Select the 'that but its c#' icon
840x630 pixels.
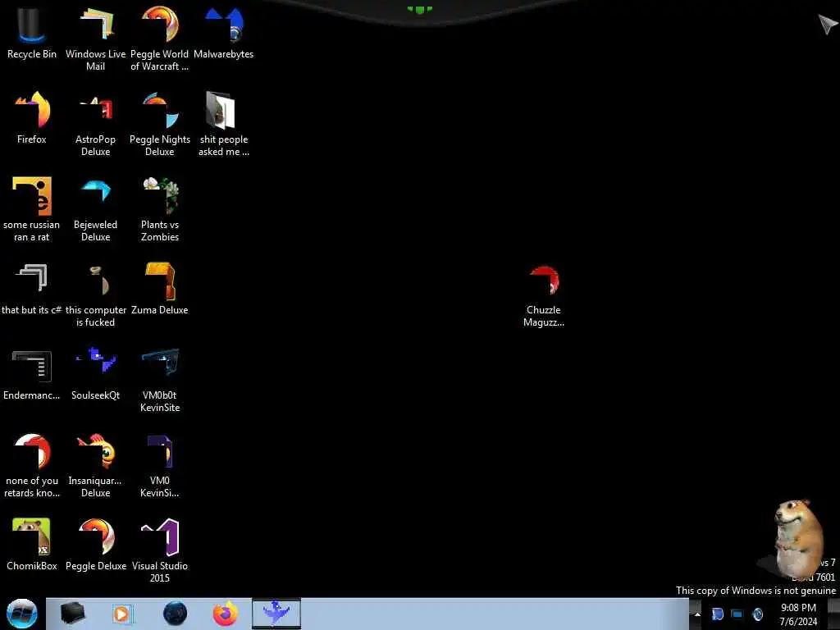pos(32,288)
